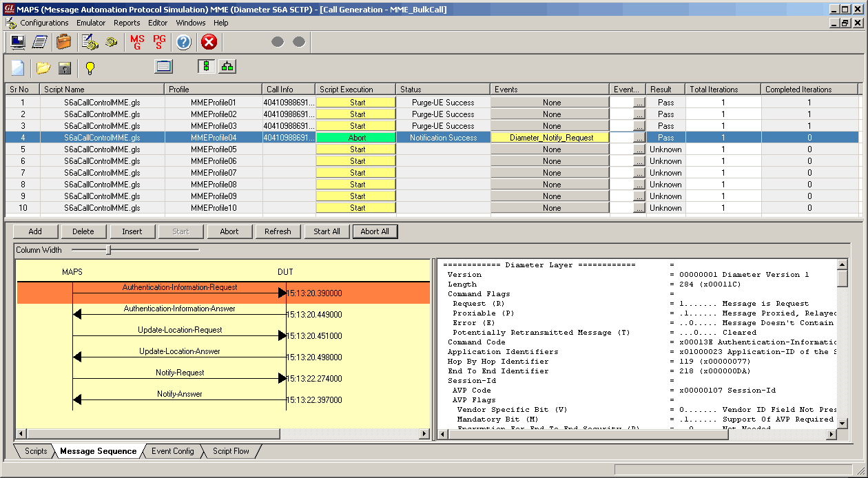Select the Authentication-Information-Answer message
The height and width of the screenshot is (478, 868).
(180, 309)
